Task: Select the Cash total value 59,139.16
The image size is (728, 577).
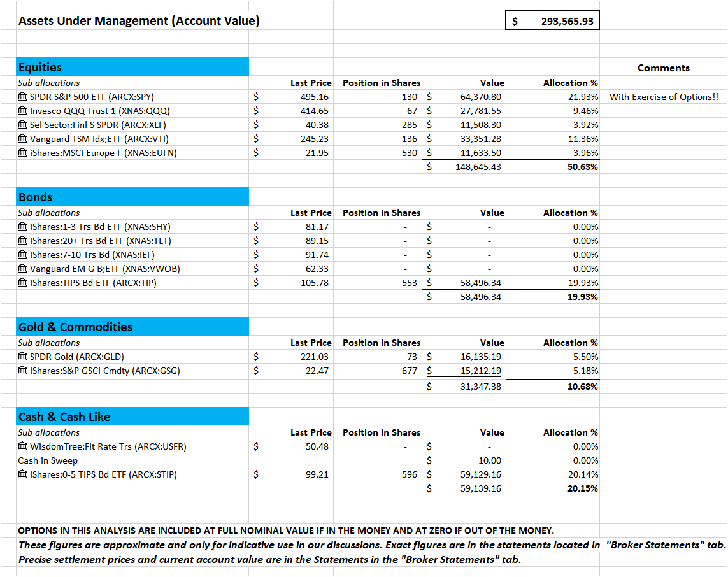Action: pos(480,489)
